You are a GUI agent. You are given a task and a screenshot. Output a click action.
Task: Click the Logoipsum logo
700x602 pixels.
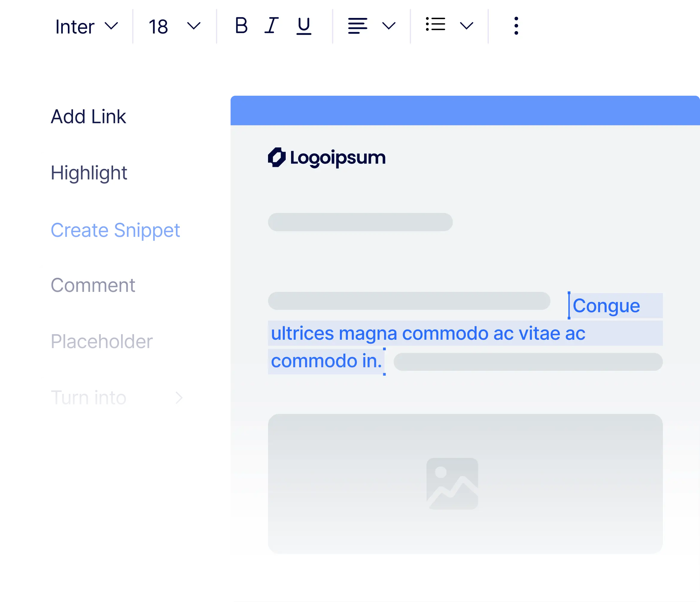click(x=326, y=158)
